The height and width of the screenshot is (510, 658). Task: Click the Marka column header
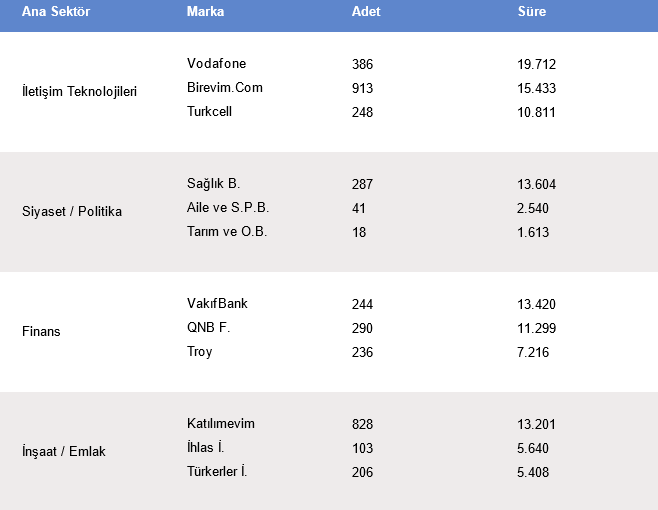[x=205, y=12]
